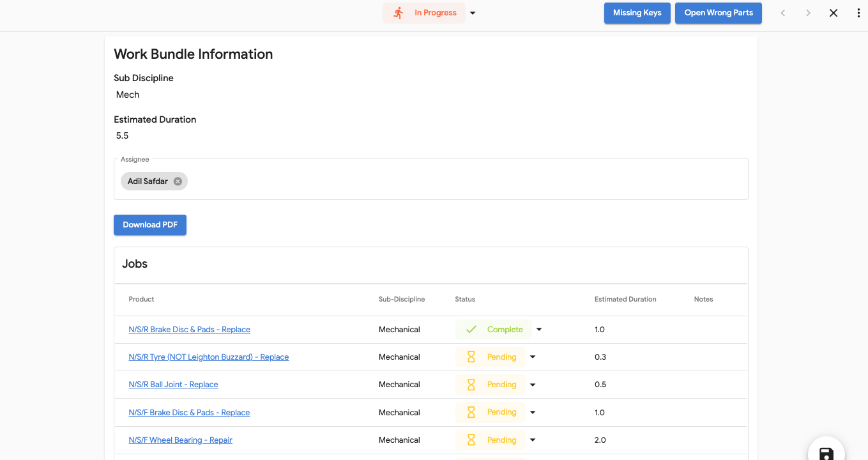868x460 pixels.
Task: Remove Adil Safdar assignee chip
Action: coord(178,181)
